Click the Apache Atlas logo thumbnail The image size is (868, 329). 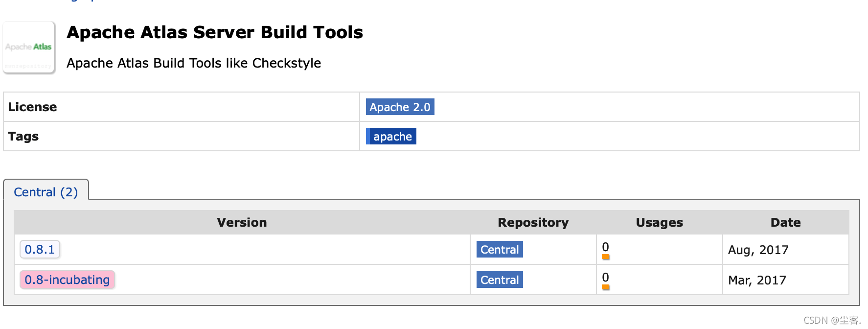29,47
